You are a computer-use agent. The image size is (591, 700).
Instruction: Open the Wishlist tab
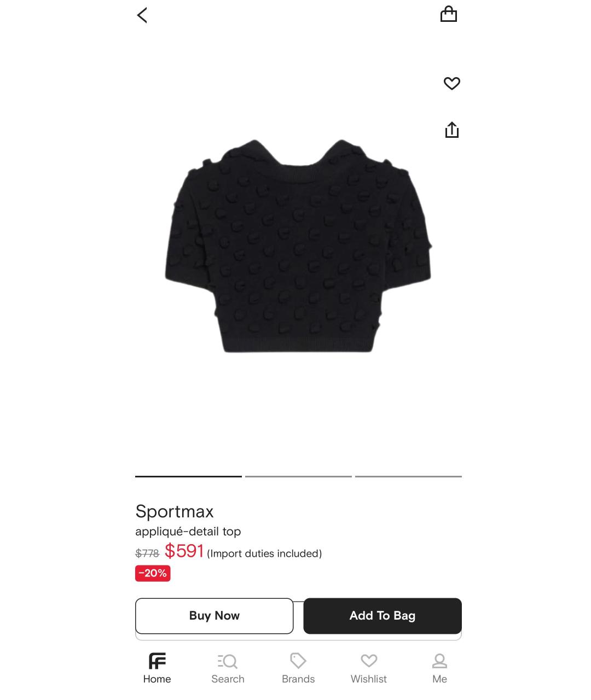click(x=369, y=668)
